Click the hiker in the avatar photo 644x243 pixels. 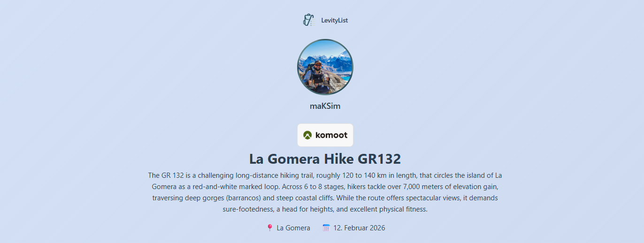pos(318,73)
